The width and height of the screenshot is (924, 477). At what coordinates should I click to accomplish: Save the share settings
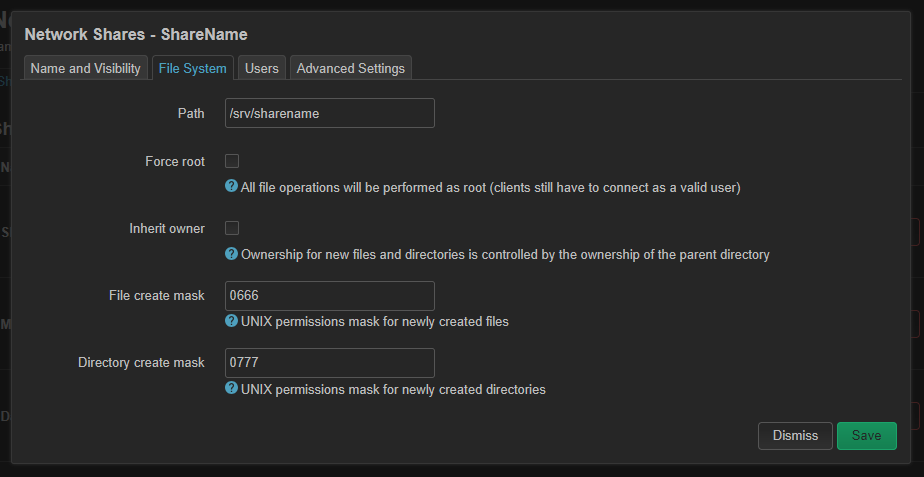[866, 435]
